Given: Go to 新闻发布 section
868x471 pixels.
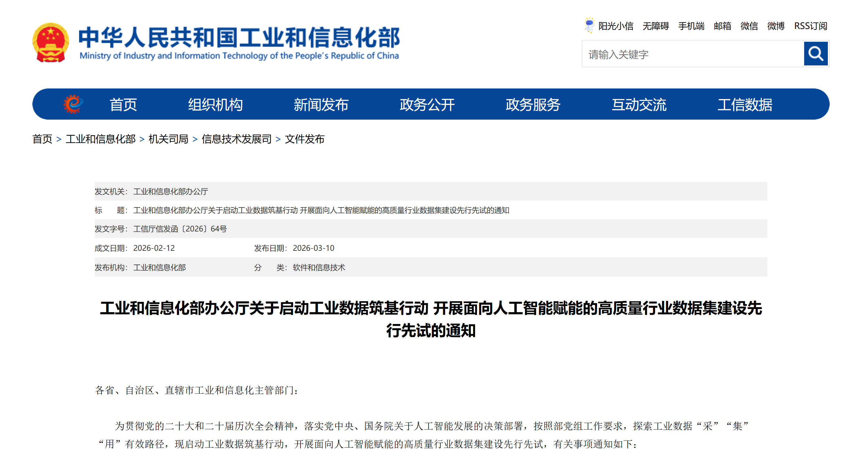Looking at the screenshot, I should tap(321, 104).
